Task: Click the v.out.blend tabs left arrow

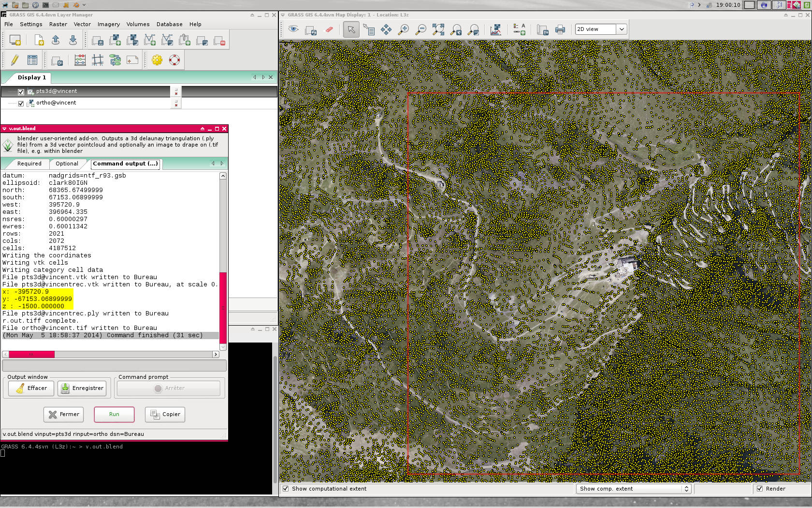Action: tap(213, 164)
